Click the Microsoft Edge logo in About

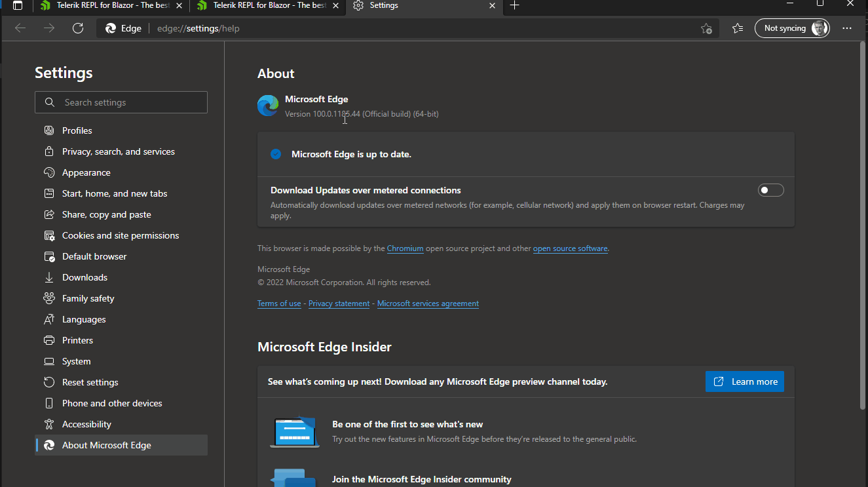[268, 106]
